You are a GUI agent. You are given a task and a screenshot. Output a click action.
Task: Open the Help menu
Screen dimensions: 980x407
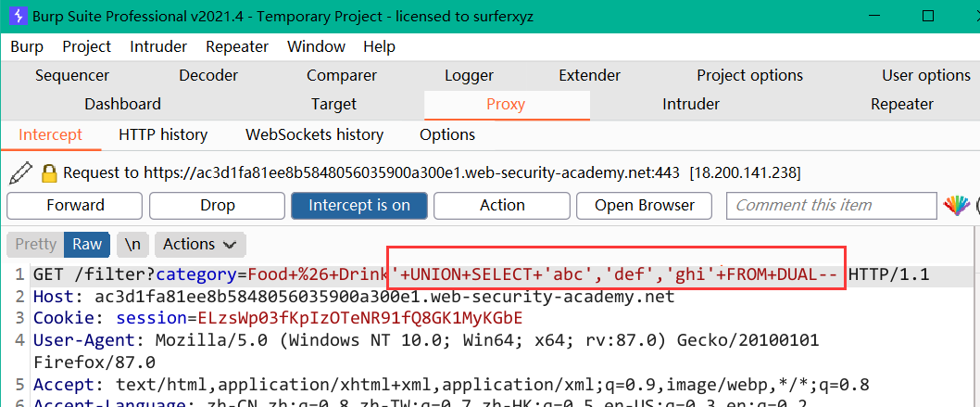point(379,46)
